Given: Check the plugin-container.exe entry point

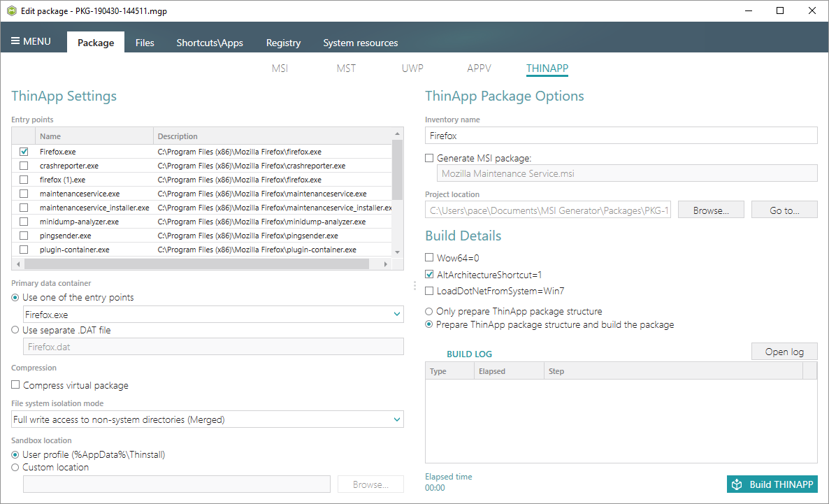Looking at the screenshot, I should pyautogui.click(x=24, y=250).
